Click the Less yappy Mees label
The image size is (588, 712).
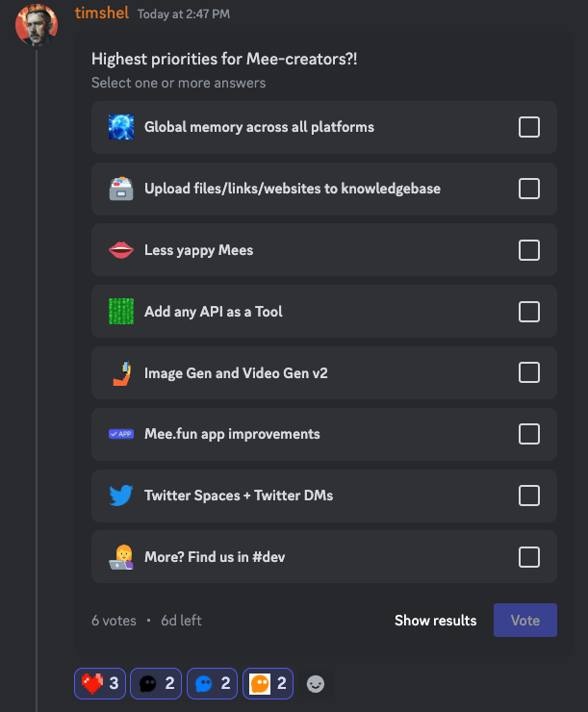199,250
